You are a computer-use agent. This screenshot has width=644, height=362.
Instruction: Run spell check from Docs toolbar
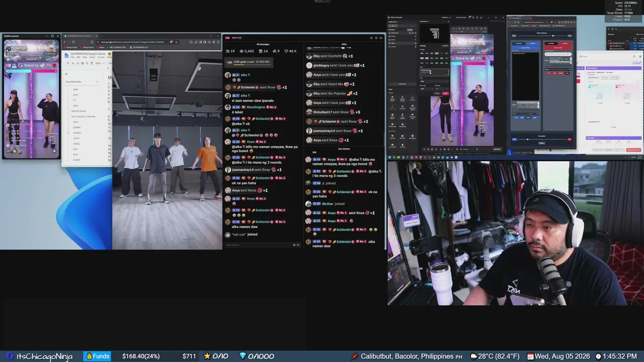click(x=86, y=63)
